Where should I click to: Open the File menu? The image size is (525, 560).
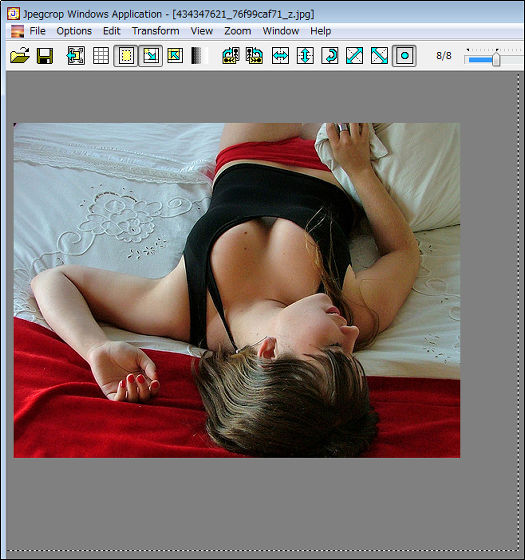pos(38,31)
